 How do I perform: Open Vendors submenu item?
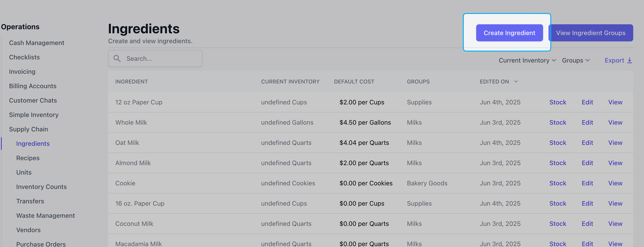28,230
